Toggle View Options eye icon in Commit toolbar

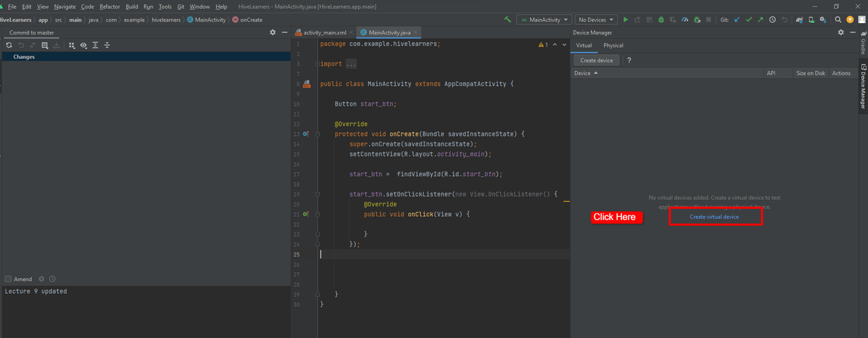83,45
